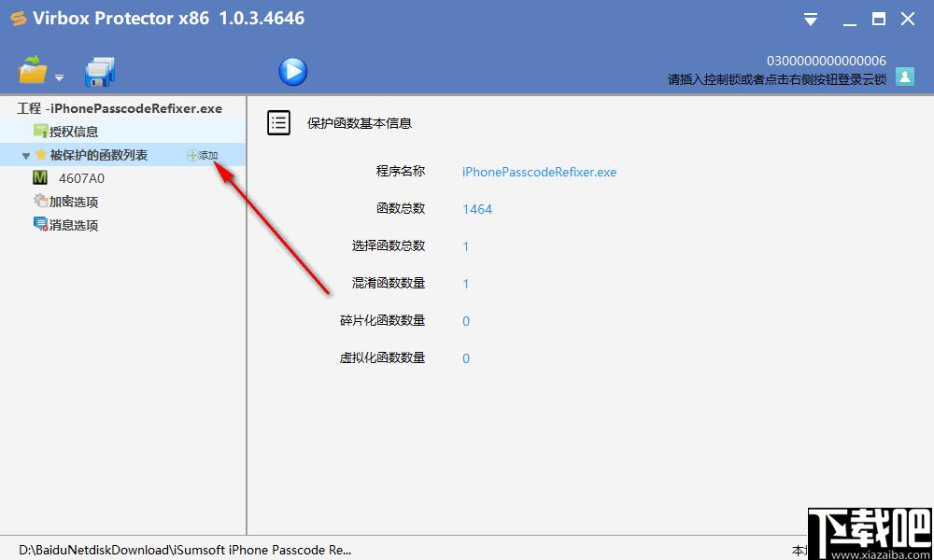
Task: Close the Virbox Protector window
Action: (908, 19)
